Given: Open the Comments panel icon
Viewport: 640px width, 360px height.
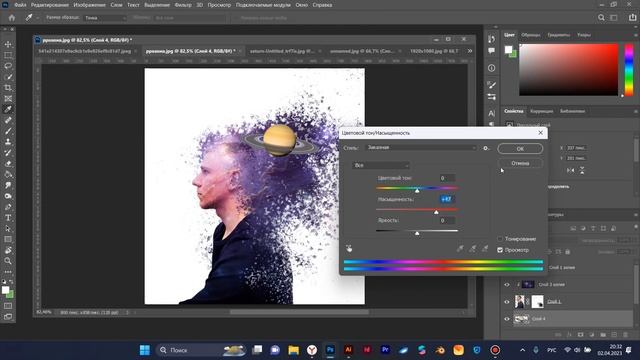Looking at the screenshot, I should (491, 51).
